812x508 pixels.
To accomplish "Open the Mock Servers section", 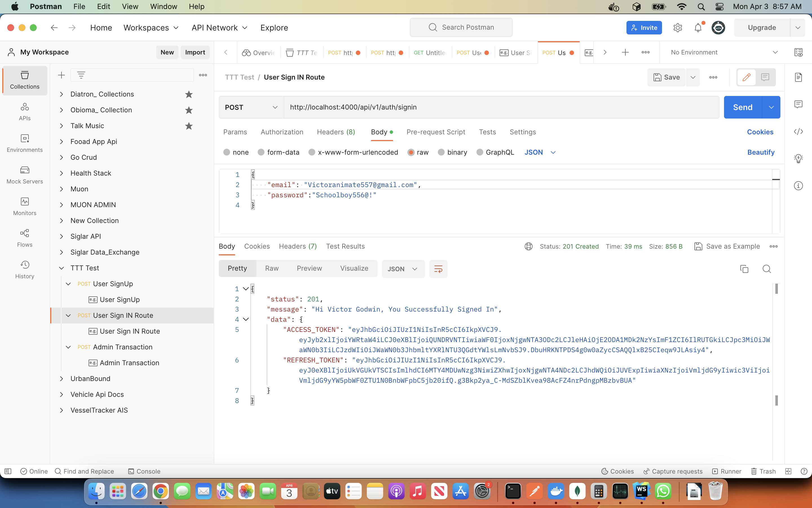I will [x=25, y=175].
